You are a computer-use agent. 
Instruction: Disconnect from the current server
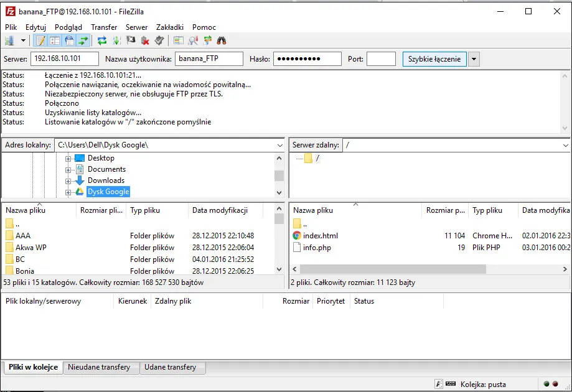click(x=145, y=40)
